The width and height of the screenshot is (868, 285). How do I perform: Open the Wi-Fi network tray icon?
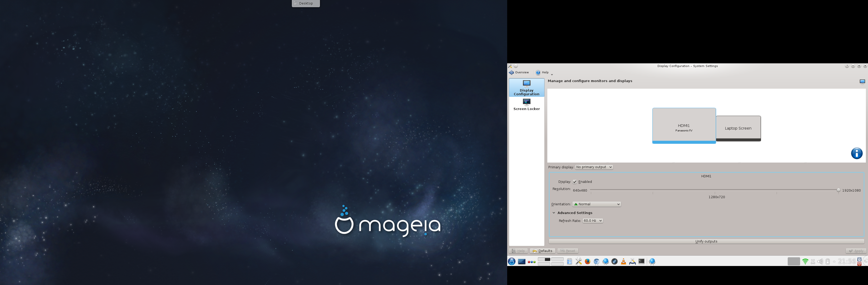(805, 262)
